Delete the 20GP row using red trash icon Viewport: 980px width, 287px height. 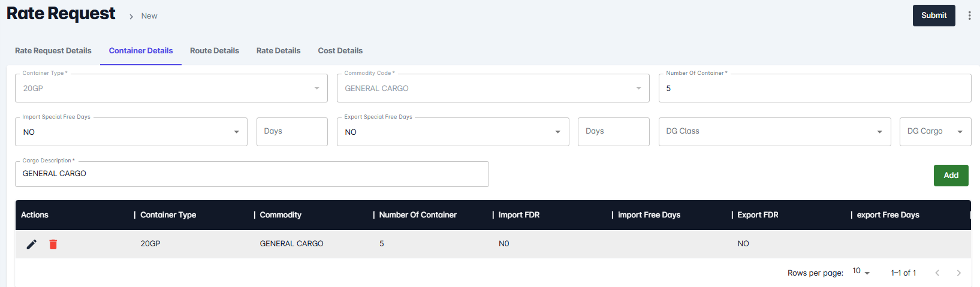53,244
